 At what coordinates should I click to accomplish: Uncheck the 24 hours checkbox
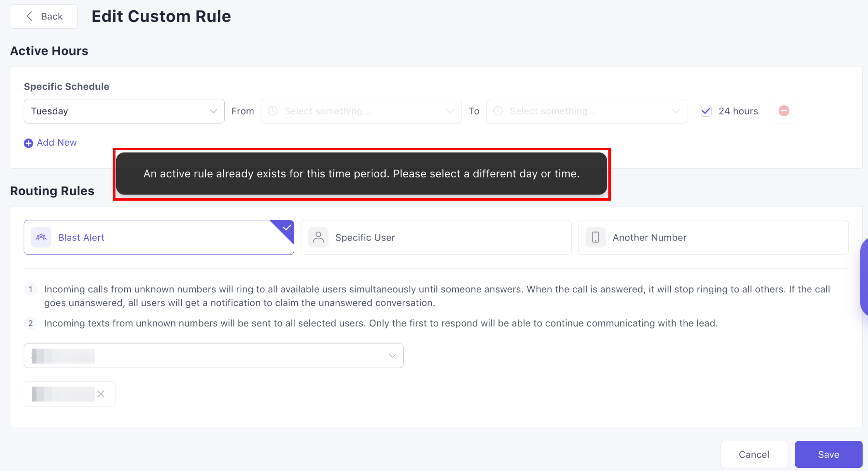pyautogui.click(x=706, y=111)
